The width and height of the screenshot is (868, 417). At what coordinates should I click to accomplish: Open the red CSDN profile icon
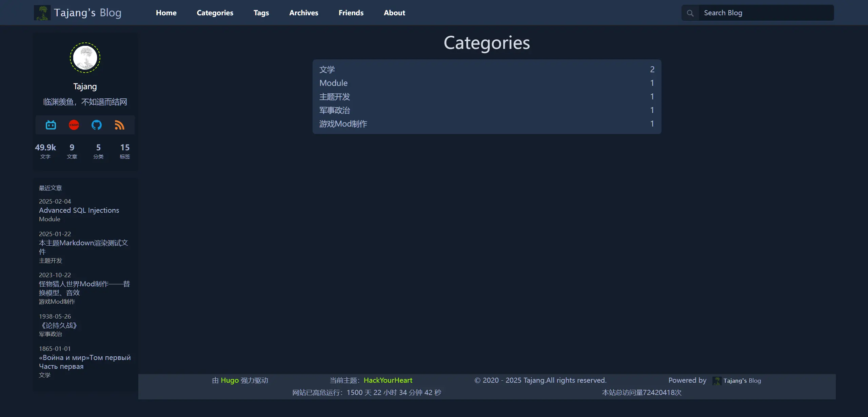[74, 125]
